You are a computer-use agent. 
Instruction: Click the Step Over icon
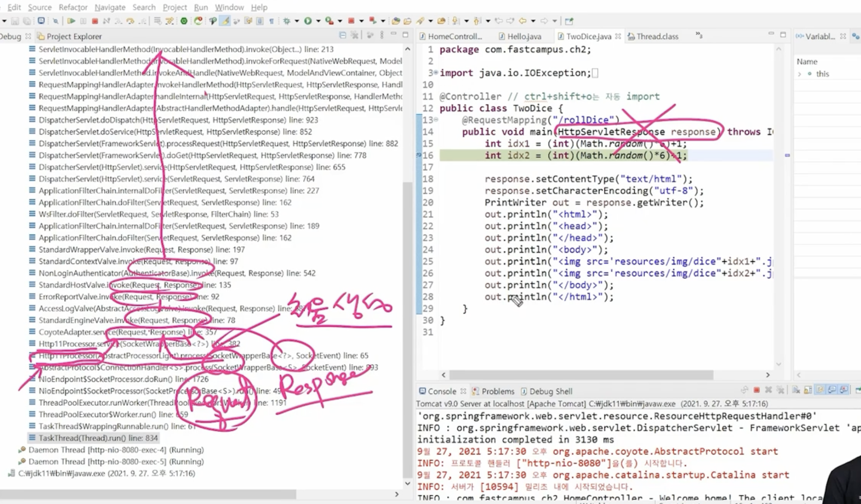(x=130, y=21)
